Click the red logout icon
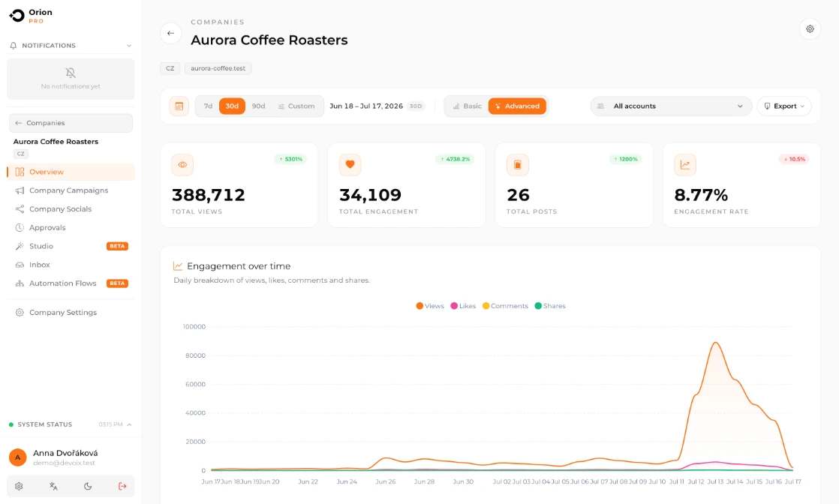 click(x=122, y=486)
